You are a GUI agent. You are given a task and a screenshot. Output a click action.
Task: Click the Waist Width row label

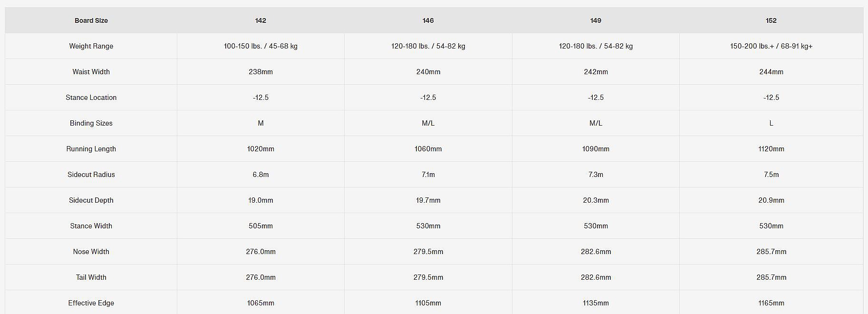[x=91, y=72]
